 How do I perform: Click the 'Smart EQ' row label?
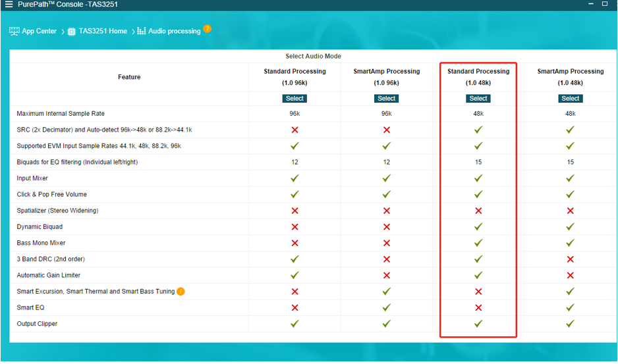coord(30,307)
